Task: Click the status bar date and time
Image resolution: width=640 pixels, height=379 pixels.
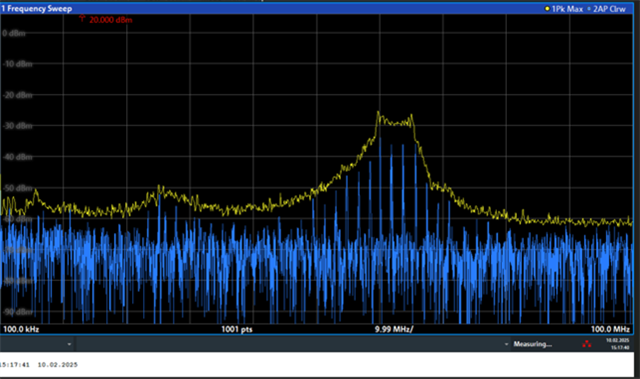Action: pos(618,344)
